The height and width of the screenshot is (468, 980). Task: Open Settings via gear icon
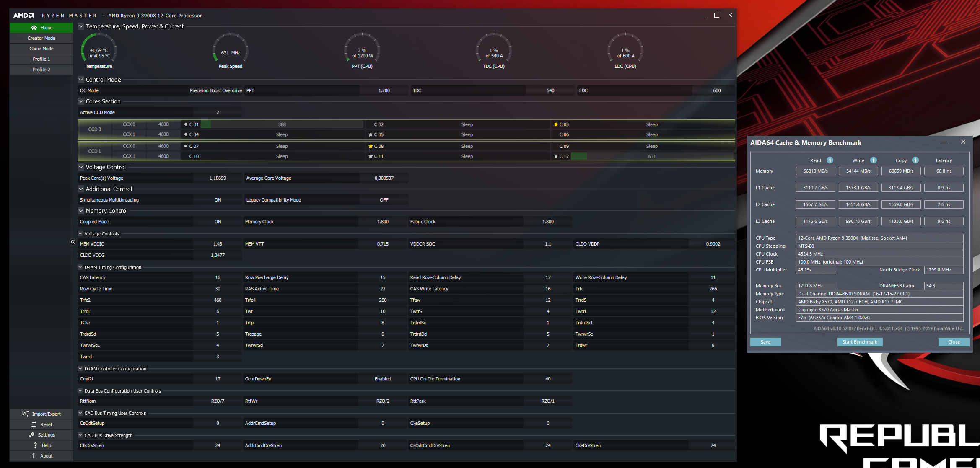click(x=31, y=435)
